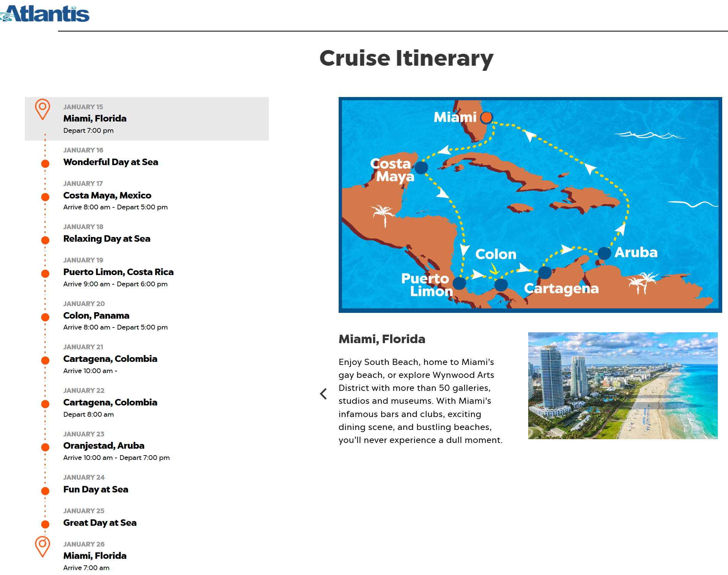This screenshot has width=728, height=575.
Task: Click the Cartagena blue marker on map
Action: [545, 273]
